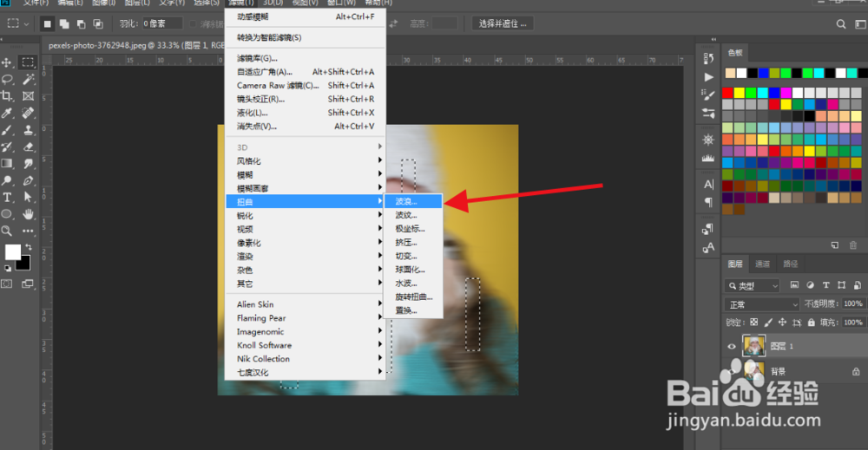Select the Frame tool
This screenshot has width=868, height=450.
(x=29, y=96)
